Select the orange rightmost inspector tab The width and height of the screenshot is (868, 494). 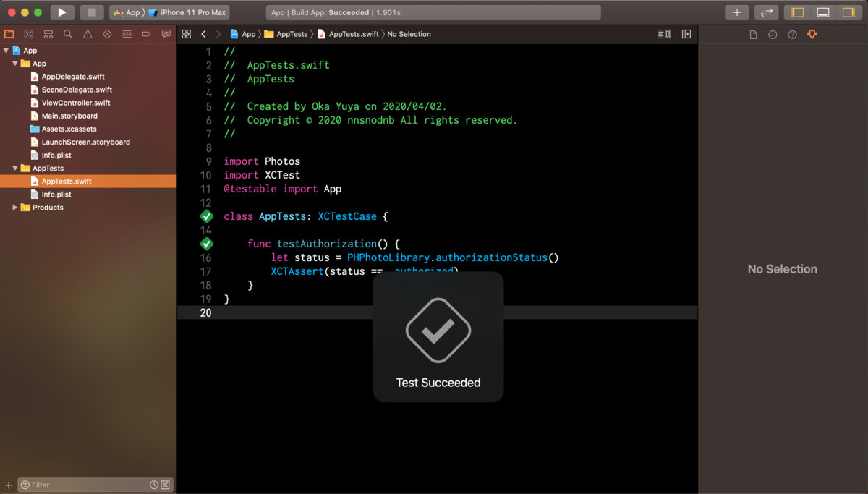[812, 35]
